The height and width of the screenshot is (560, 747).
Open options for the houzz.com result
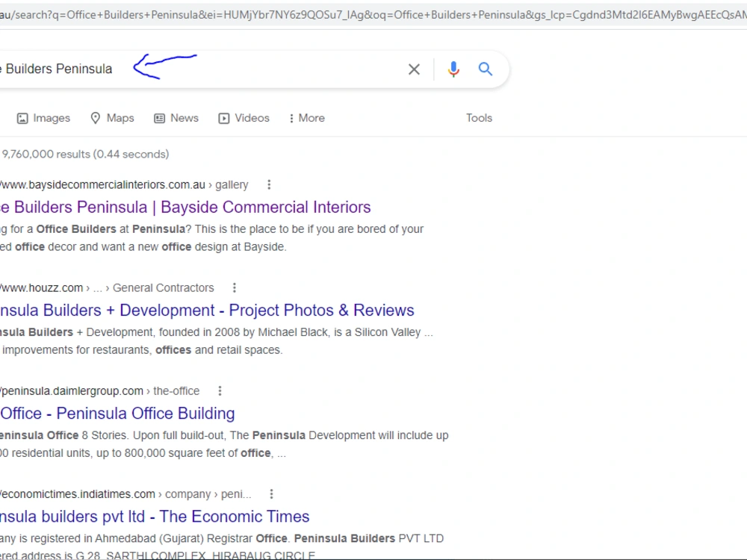(234, 287)
